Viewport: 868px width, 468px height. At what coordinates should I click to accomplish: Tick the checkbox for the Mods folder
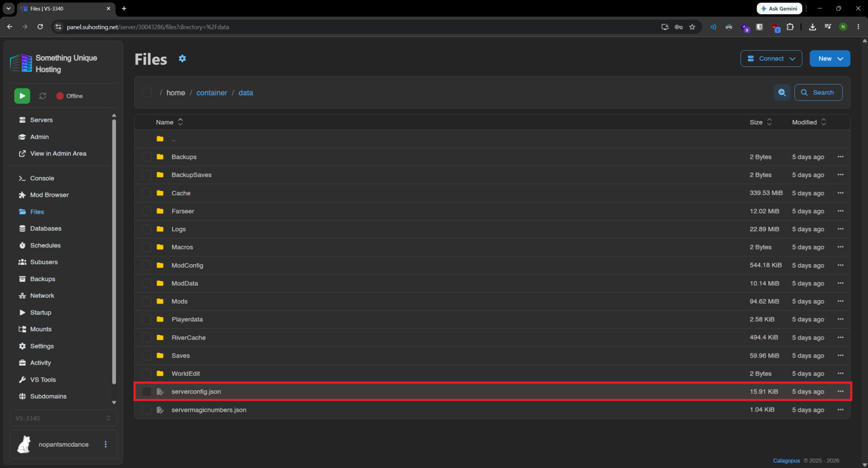[x=147, y=301]
